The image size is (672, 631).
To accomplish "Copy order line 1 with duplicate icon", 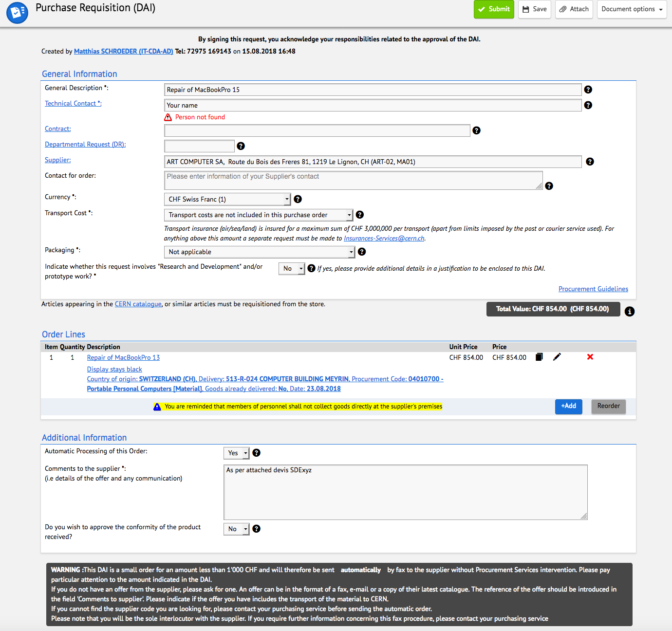I will [x=539, y=357].
